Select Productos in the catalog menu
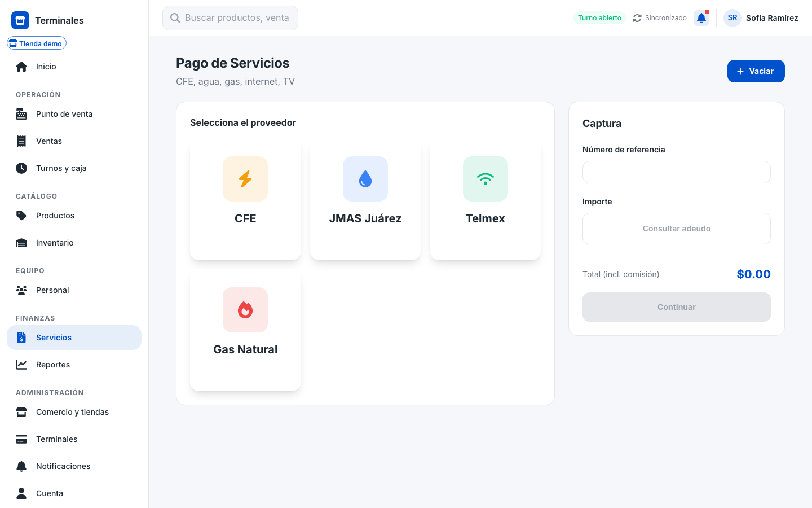 click(x=74, y=216)
